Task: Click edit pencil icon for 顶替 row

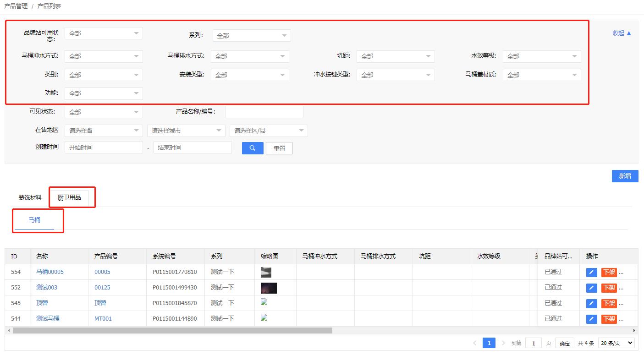Action: [x=591, y=304]
